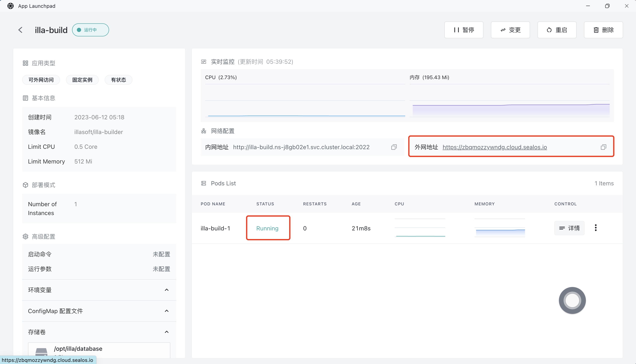Click the 应用类型 grid icon
Screen dimensions: 636x364
tap(25, 63)
